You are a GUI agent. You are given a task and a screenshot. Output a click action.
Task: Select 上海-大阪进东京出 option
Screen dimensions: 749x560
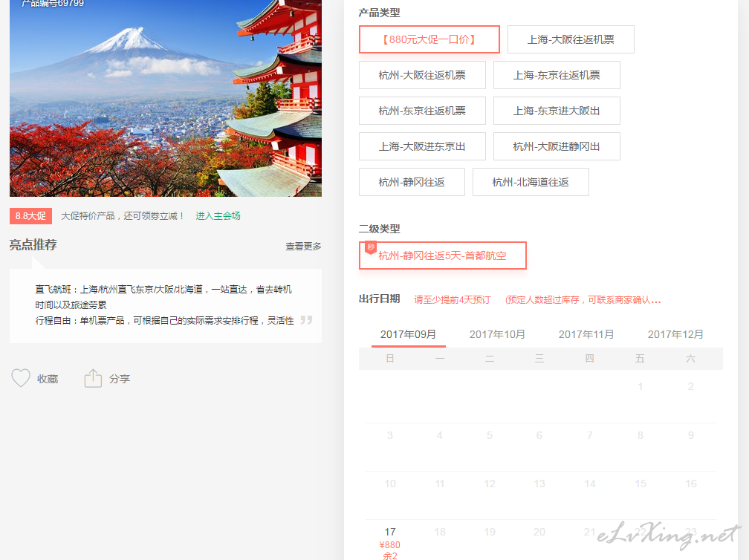(x=422, y=146)
